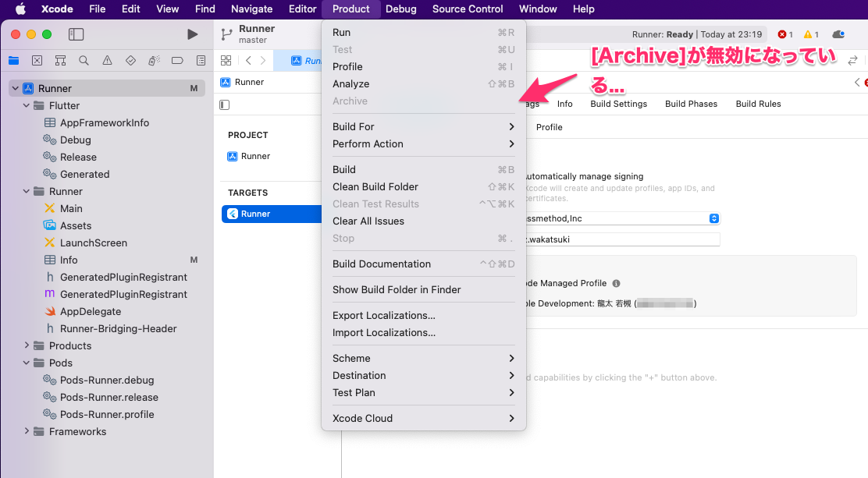Collapse the root Runner project

[16, 89]
